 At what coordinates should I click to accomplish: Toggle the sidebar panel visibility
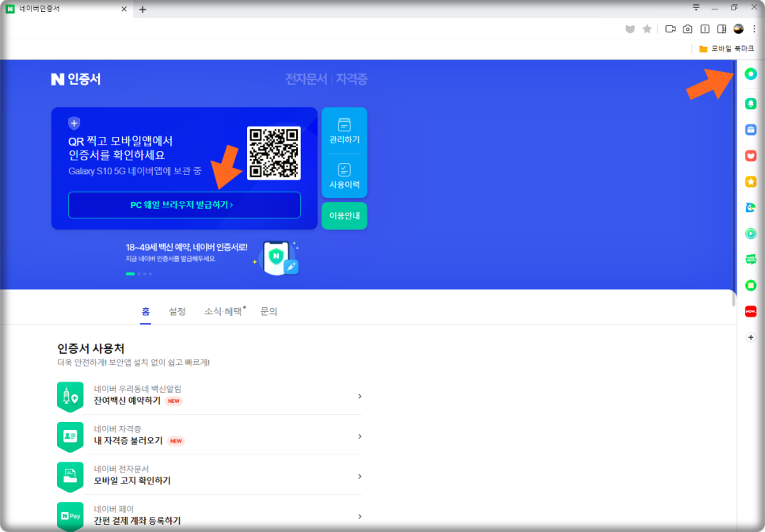(723, 28)
